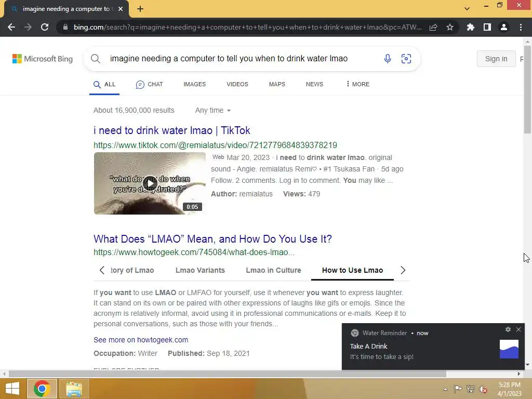Viewport: 532px width, 399px height.
Task: Show previous section tabs with left chevron
Action: click(x=102, y=270)
